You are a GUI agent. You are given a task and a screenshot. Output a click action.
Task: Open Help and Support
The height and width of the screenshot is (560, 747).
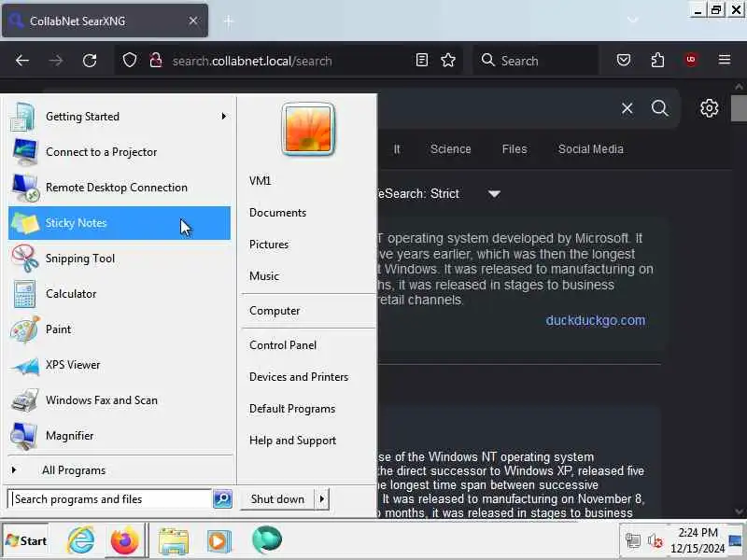click(x=292, y=441)
